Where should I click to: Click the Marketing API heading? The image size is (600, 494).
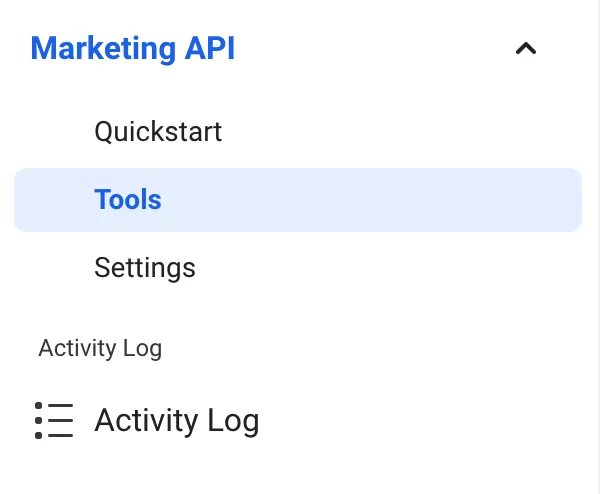tap(132, 49)
